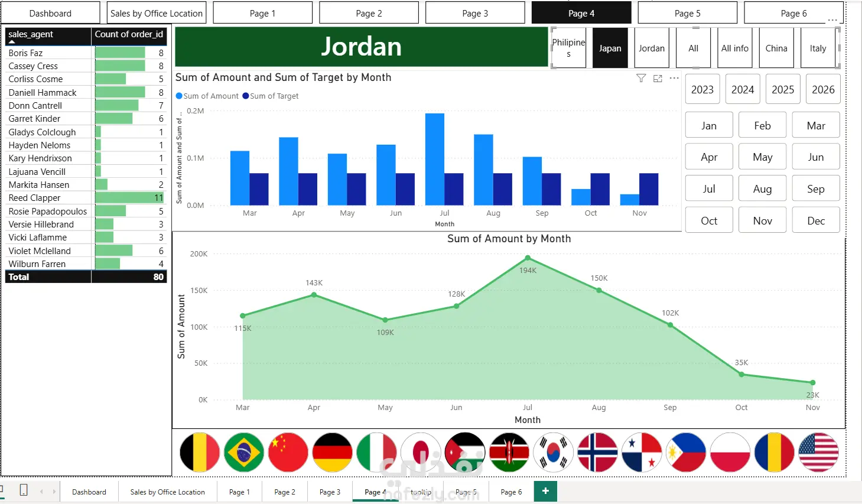Choose the Kenya flag icon

click(x=509, y=453)
